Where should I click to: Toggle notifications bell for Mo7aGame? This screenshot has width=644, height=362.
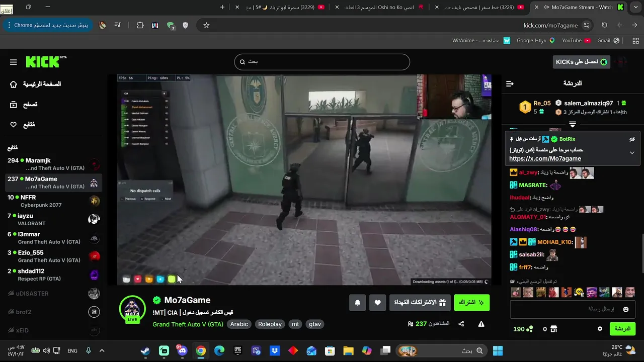tap(358, 303)
